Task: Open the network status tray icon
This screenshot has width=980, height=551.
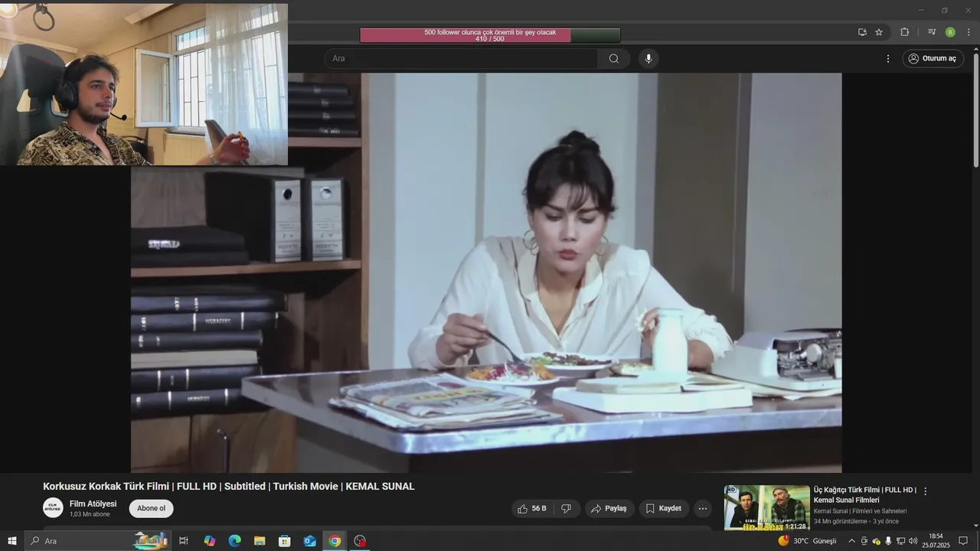Action: 900,541
